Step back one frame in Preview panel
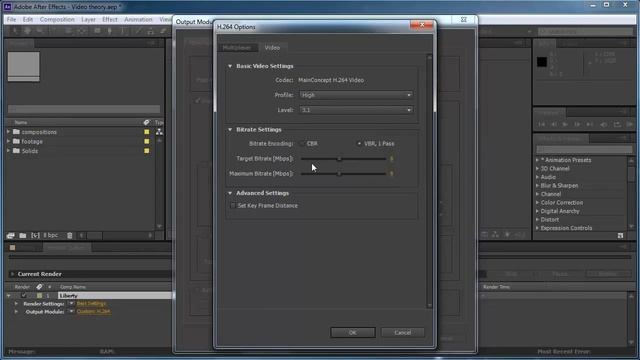 [554, 124]
